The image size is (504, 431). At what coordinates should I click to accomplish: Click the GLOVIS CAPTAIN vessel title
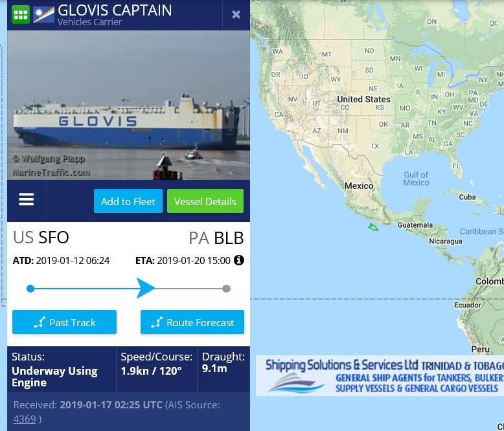coord(115,10)
